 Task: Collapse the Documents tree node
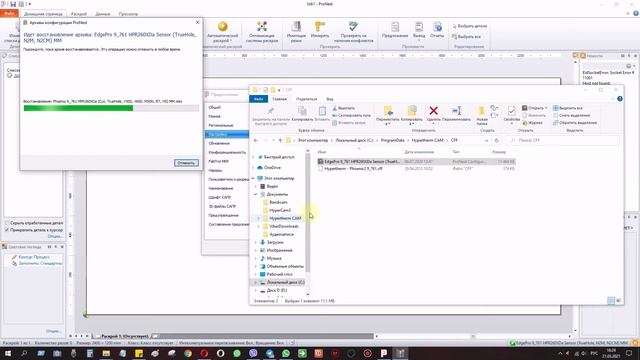click(256, 194)
